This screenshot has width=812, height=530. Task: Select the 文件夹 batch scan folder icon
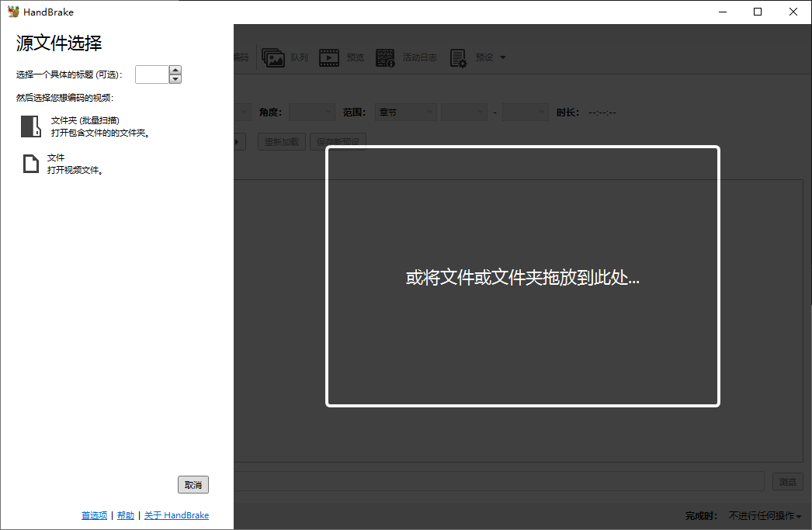click(x=30, y=126)
